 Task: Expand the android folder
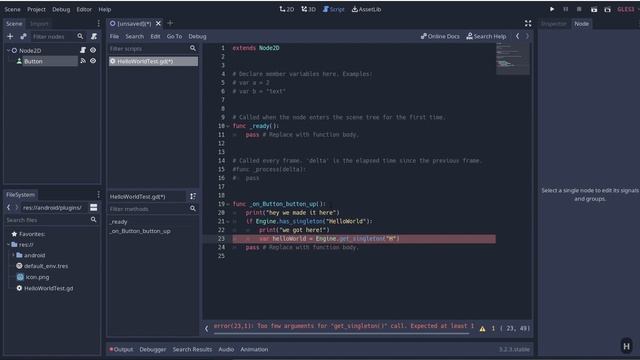(x=13, y=255)
